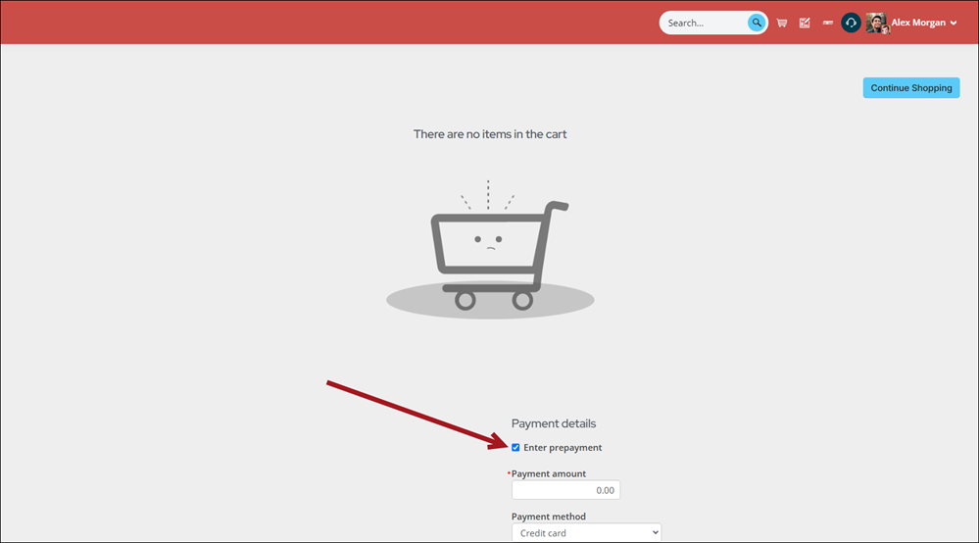Click the Alex Morgan user name
This screenshot has width=980, height=543.
(918, 23)
